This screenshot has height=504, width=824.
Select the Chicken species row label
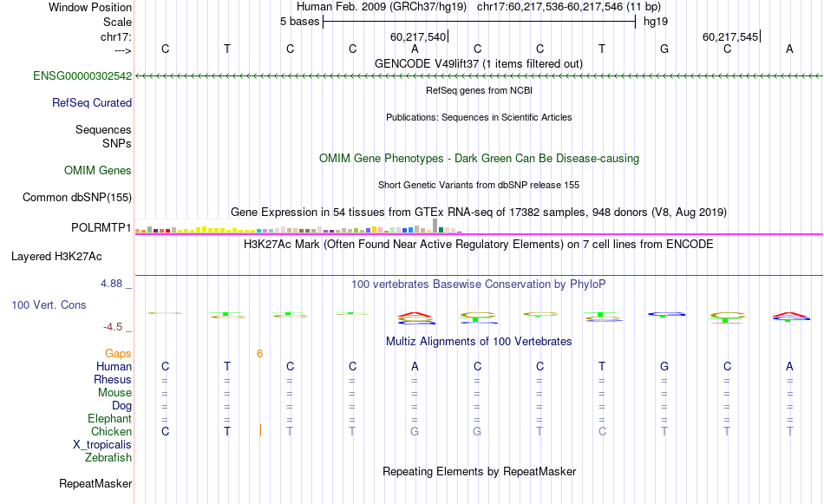pyautogui.click(x=111, y=431)
